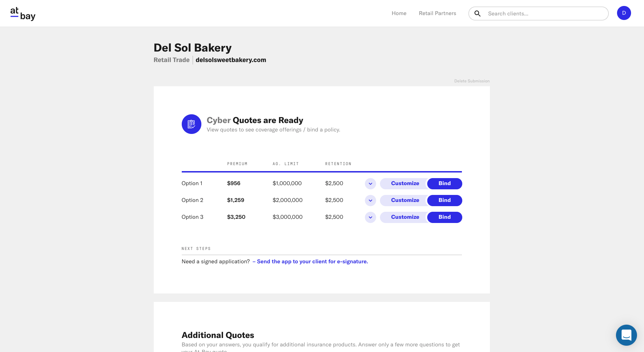644x352 pixels.
Task: Select the $956 premium value
Action: pyautogui.click(x=234, y=183)
